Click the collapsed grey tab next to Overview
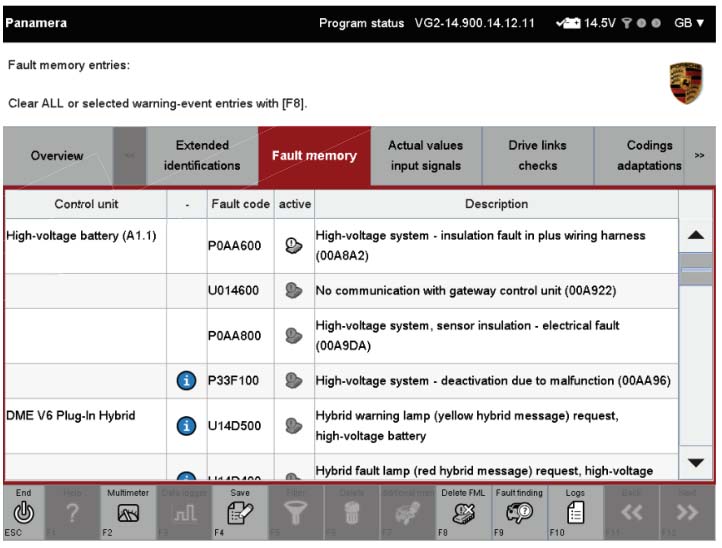722x548 pixels. click(x=130, y=155)
